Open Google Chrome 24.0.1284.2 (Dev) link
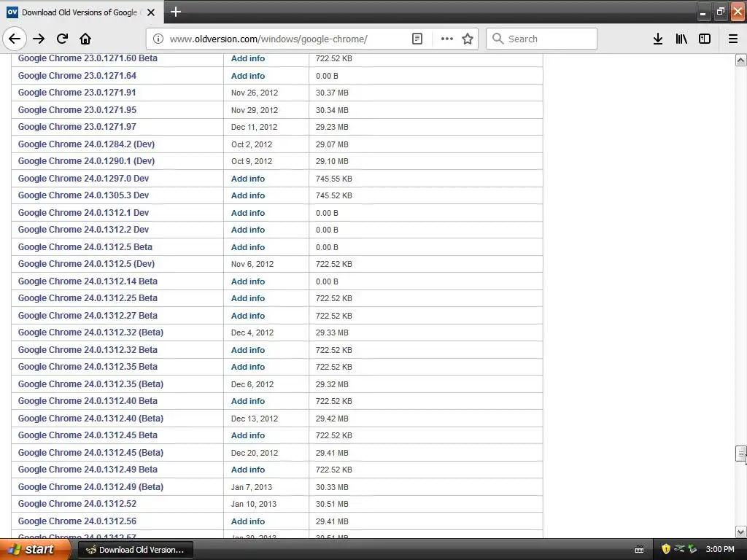The height and width of the screenshot is (560, 747). (86, 144)
